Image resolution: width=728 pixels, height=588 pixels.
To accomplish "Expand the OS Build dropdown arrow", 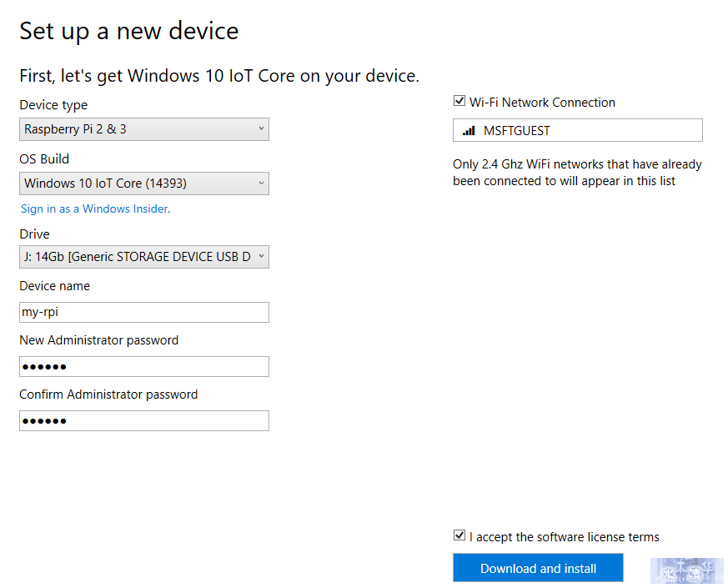I will [x=261, y=183].
